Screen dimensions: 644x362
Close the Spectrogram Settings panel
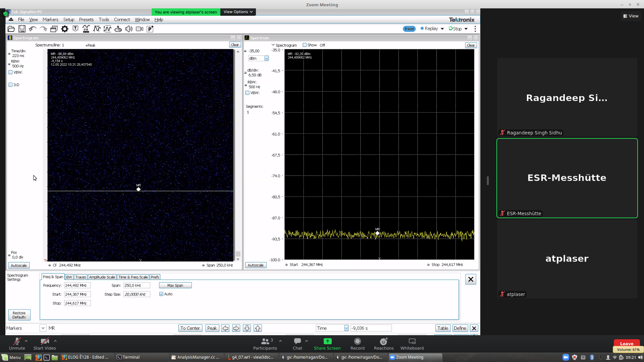click(471, 279)
